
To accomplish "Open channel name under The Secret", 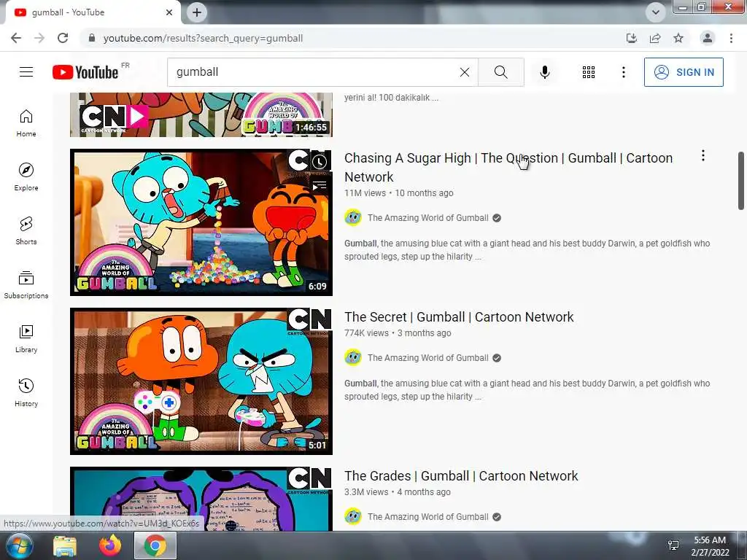I will pos(427,358).
